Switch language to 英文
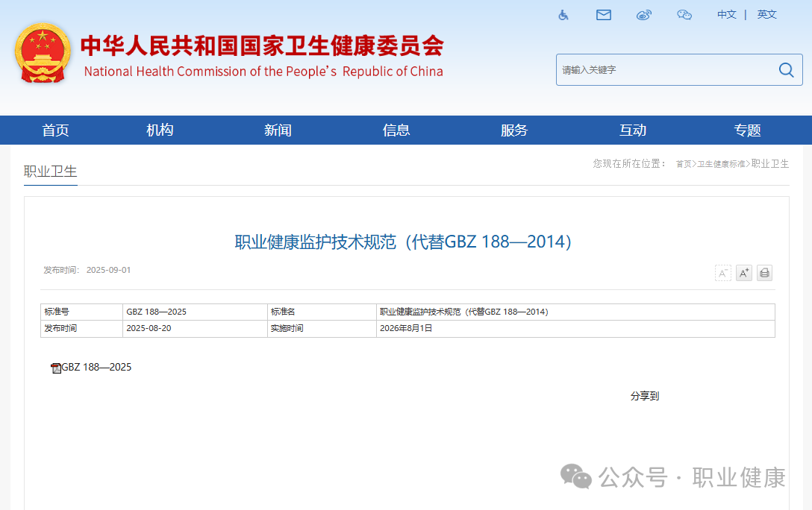812x510 pixels. pyautogui.click(x=767, y=15)
